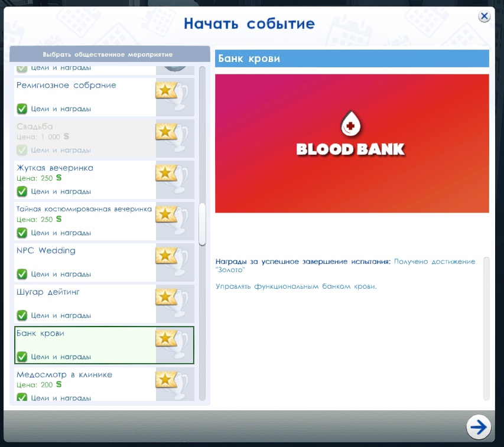
Task: Click the event list scrollbar thumb
Action: tap(202, 224)
